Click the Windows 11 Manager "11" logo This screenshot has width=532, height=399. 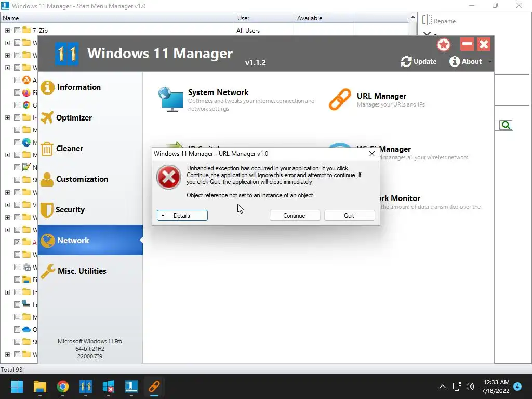coord(67,54)
